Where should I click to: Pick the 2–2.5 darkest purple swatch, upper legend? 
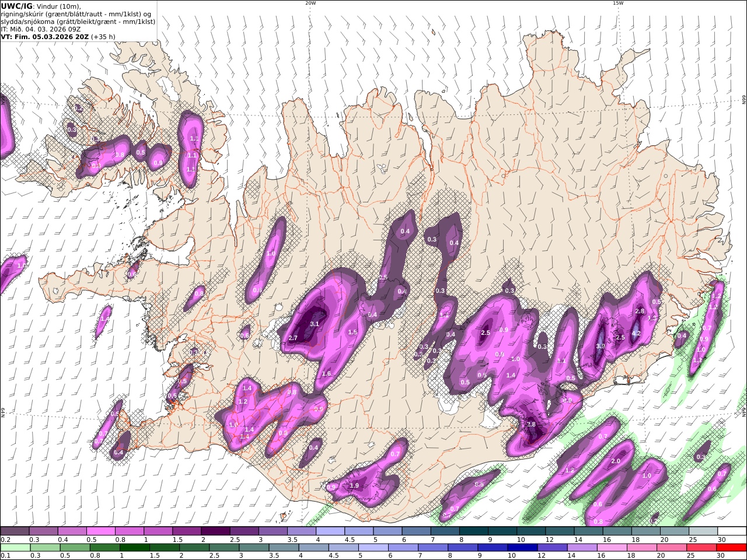click(x=215, y=531)
